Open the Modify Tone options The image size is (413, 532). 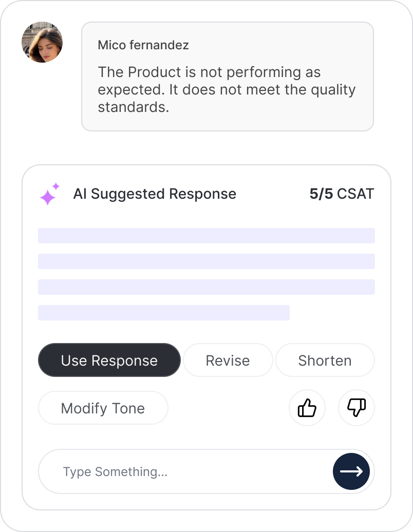click(103, 408)
